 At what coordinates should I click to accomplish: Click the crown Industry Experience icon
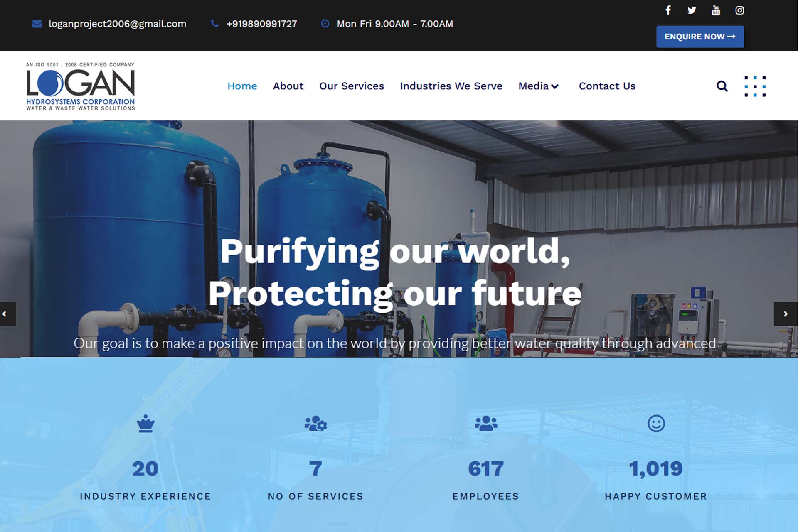pyautogui.click(x=145, y=424)
